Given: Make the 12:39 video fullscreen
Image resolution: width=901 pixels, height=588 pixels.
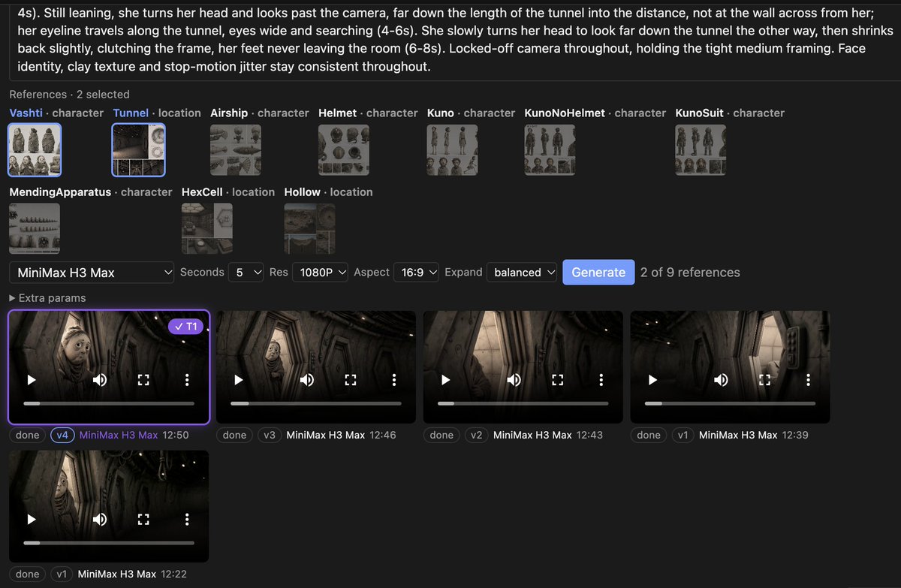Looking at the screenshot, I should click(765, 380).
